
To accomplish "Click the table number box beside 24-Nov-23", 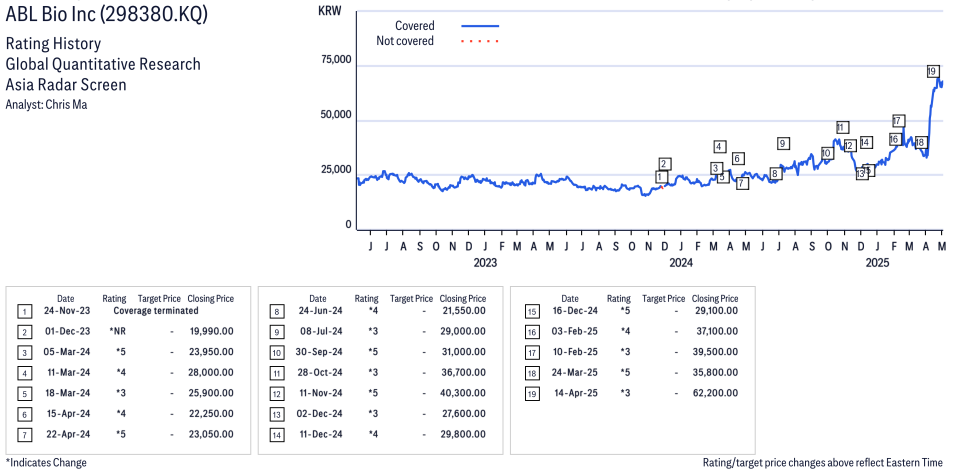I will tap(23, 312).
